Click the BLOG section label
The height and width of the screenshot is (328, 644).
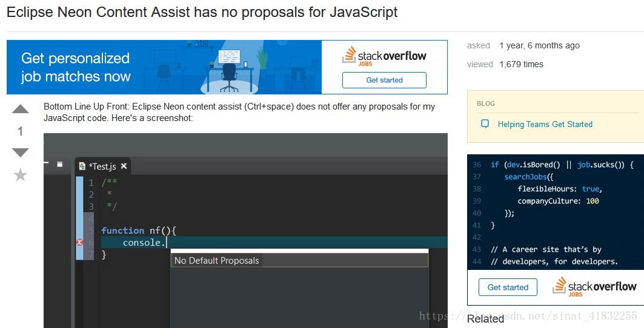click(x=486, y=104)
